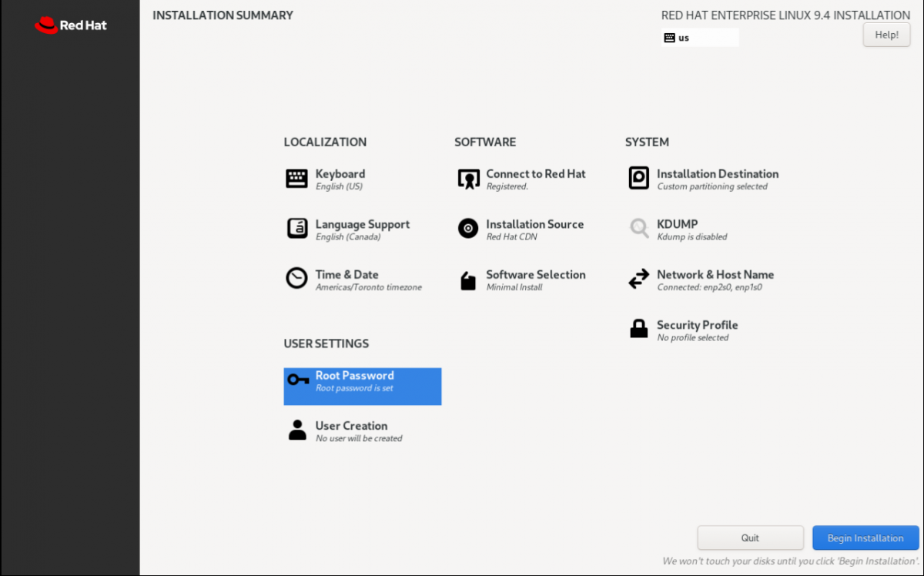Click the Red Hat logo in sidebar
The width and height of the screenshot is (924, 576).
point(71,25)
